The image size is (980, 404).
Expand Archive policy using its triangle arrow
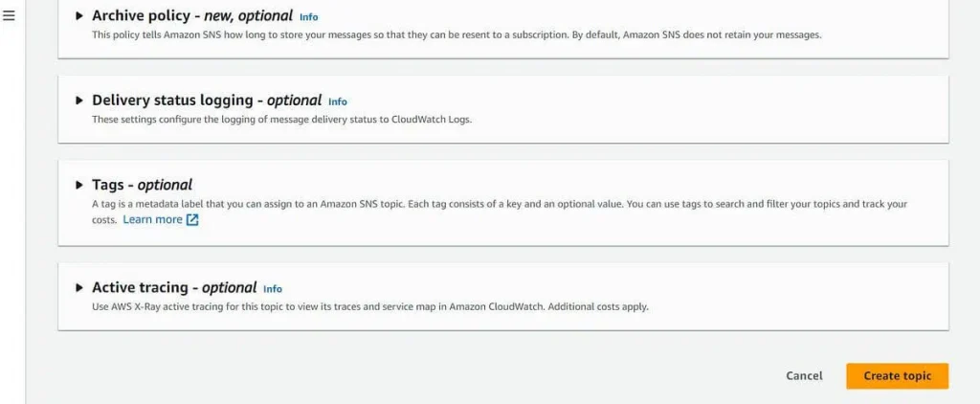click(x=78, y=16)
